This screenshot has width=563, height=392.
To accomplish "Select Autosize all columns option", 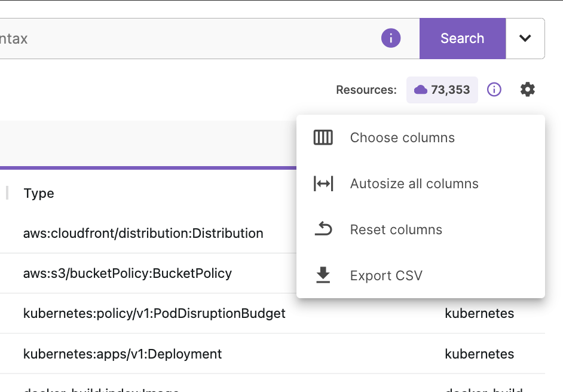I will tap(420, 184).
